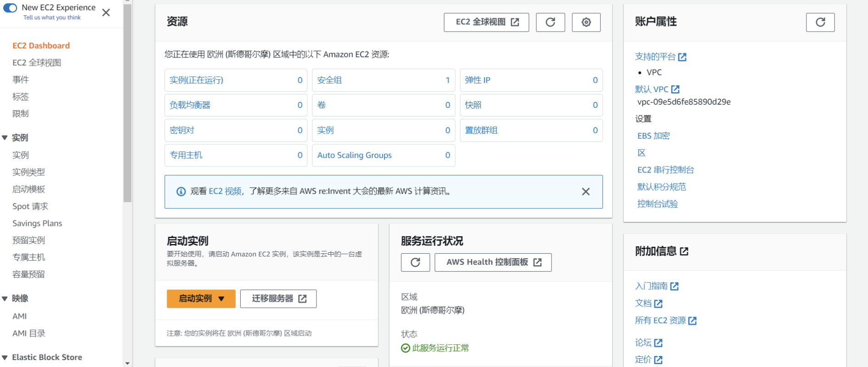Click external link icon beside 默认 VPC
The image size is (868, 367).
[x=675, y=89]
